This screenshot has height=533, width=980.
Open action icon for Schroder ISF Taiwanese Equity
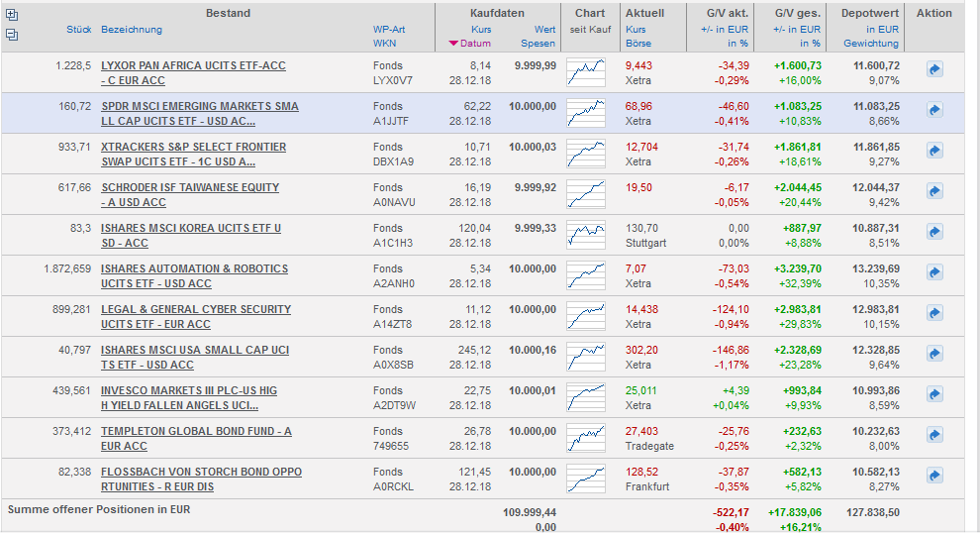click(x=934, y=191)
